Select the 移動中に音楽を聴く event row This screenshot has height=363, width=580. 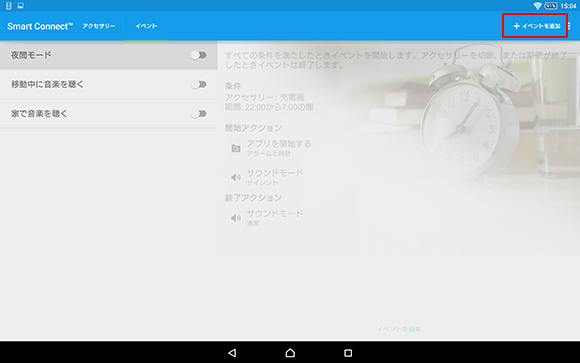pos(108,84)
